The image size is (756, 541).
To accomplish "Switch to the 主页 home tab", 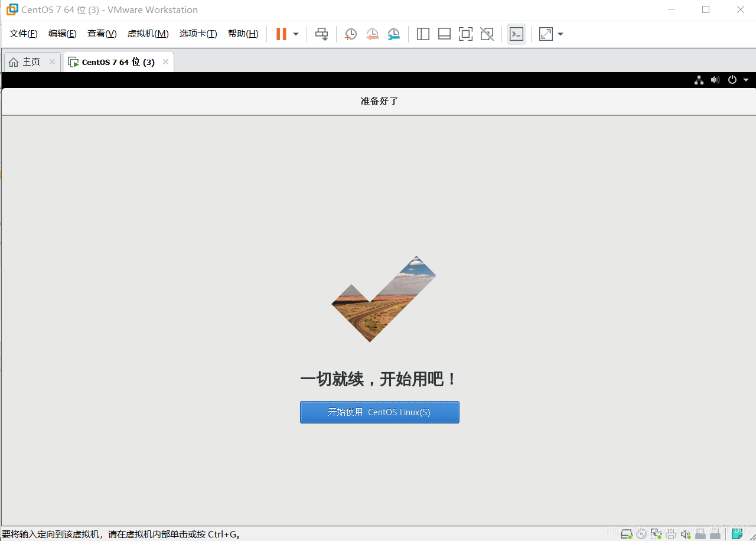I will click(32, 62).
